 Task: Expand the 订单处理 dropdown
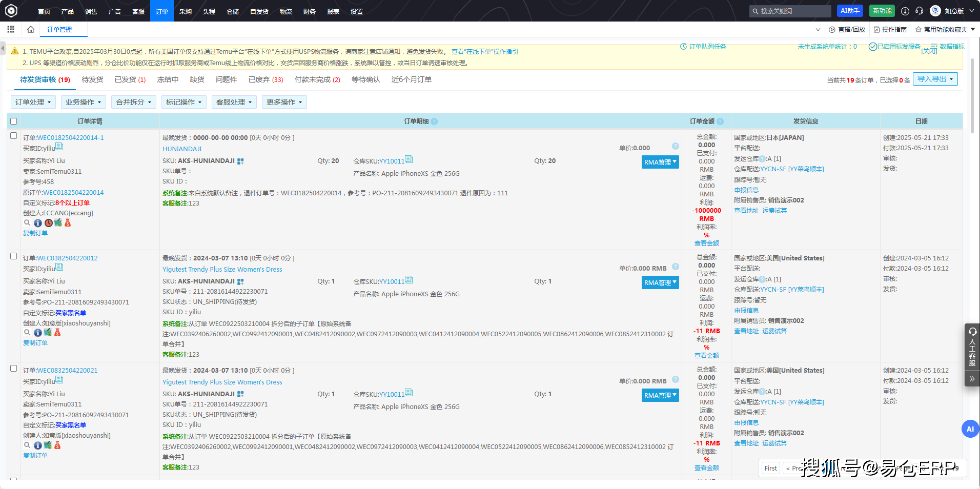(33, 102)
